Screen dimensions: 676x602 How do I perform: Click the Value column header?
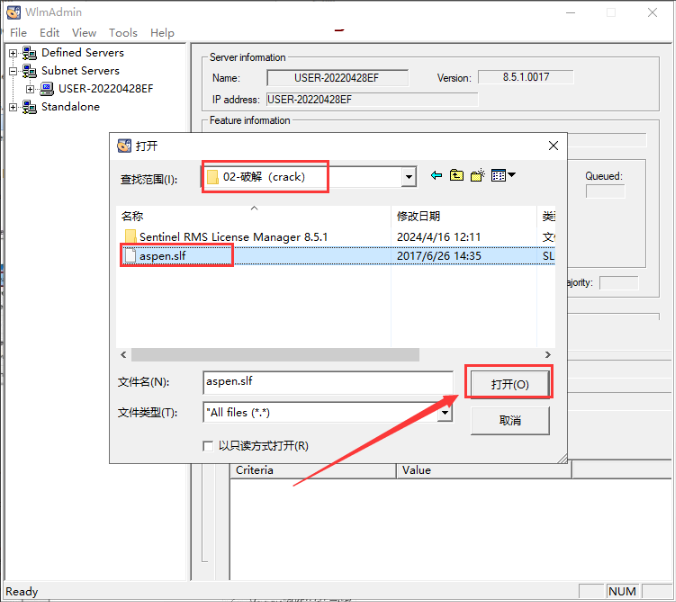(x=484, y=470)
